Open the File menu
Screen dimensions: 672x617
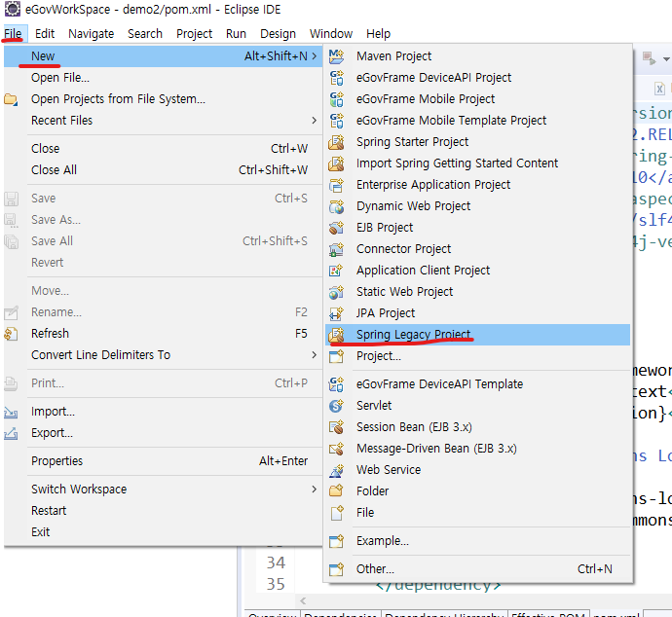tap(13, 34)
